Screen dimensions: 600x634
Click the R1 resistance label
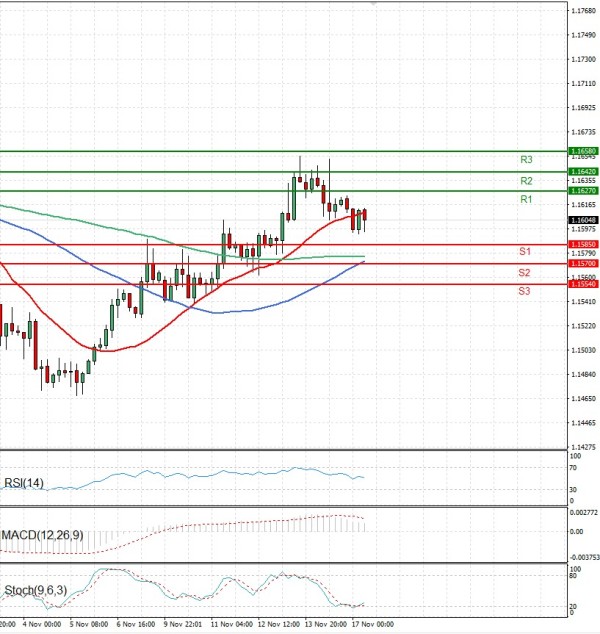(x=525, y=200)
